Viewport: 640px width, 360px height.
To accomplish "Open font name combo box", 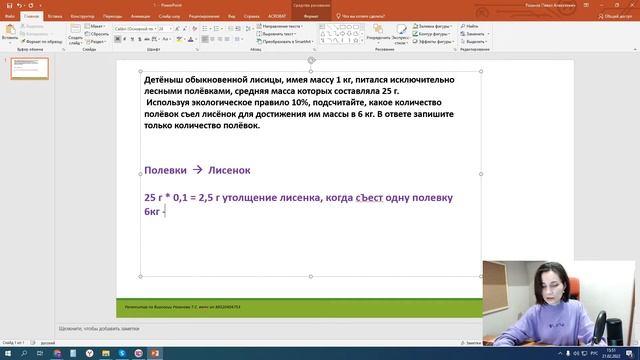I will coord(135,29).
